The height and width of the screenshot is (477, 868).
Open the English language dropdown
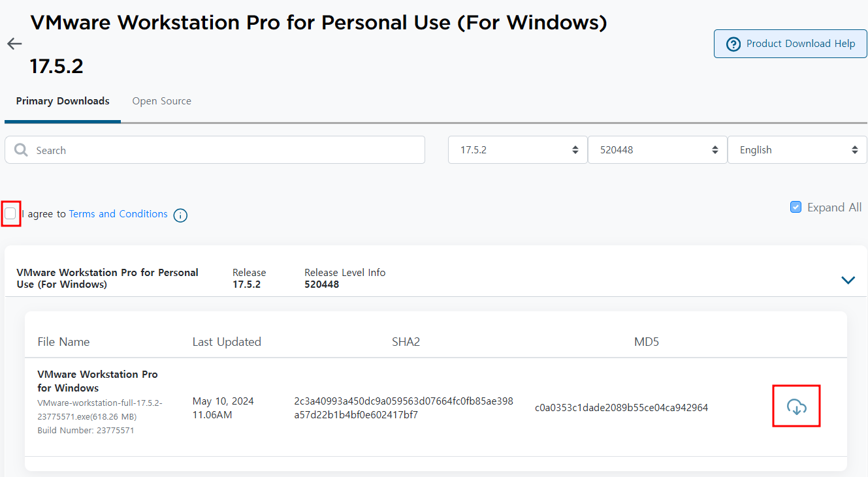coord(797,149)
